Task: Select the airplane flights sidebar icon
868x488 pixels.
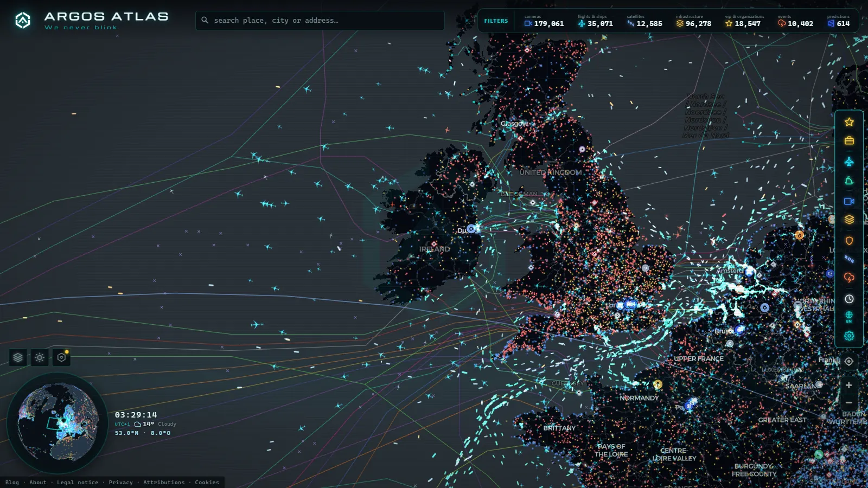Action: (x=849, y=162)
